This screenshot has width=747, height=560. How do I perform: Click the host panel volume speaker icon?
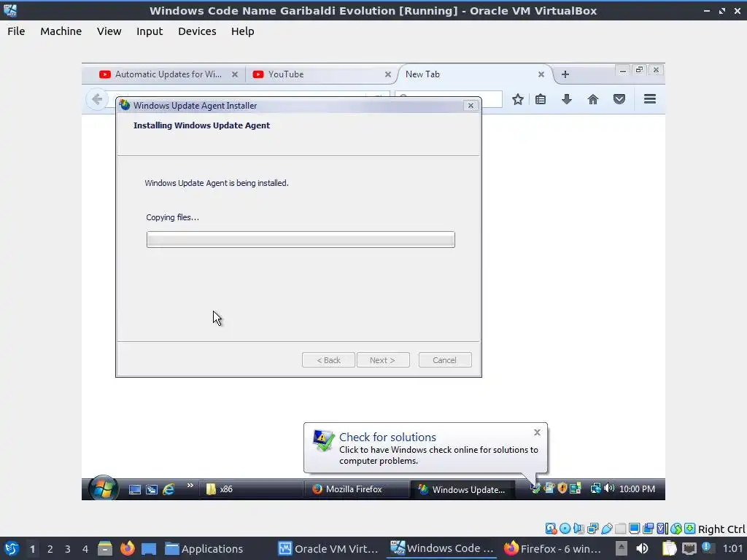[x=642, y=548]
